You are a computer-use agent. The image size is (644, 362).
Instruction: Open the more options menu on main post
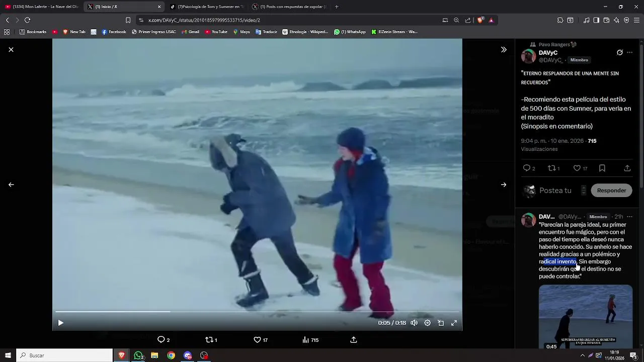pyautogui.click(x=629, y=52)
